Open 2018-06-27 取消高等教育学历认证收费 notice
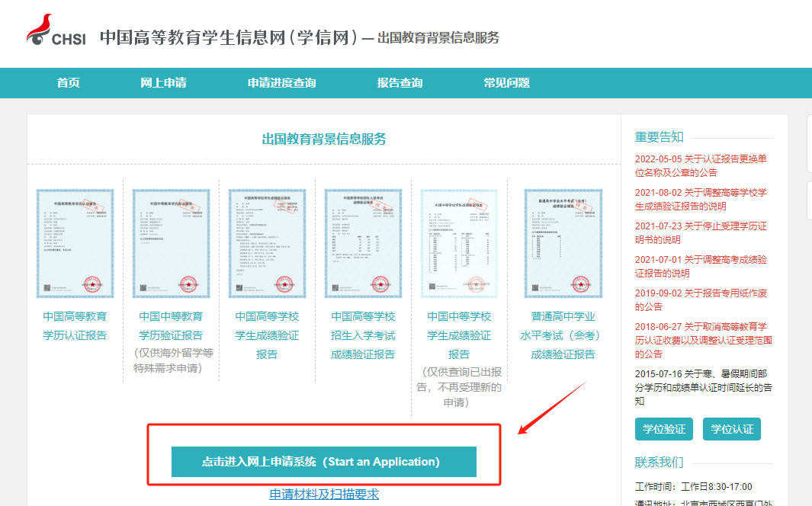The width and height of the screenshot is (812, 506). [703, 341]
